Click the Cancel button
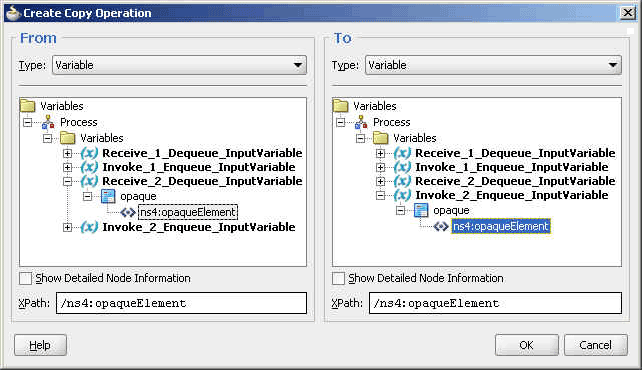This screenshot has width=642, height=370. [595, 345]
